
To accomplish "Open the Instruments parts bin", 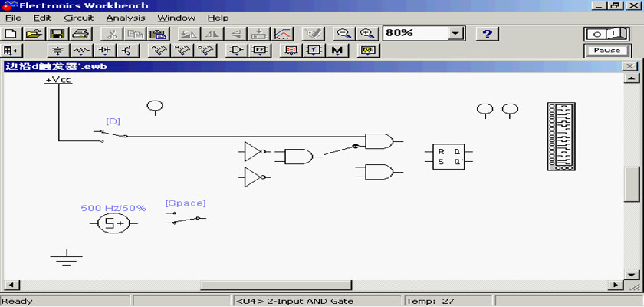I will (368, 50).
